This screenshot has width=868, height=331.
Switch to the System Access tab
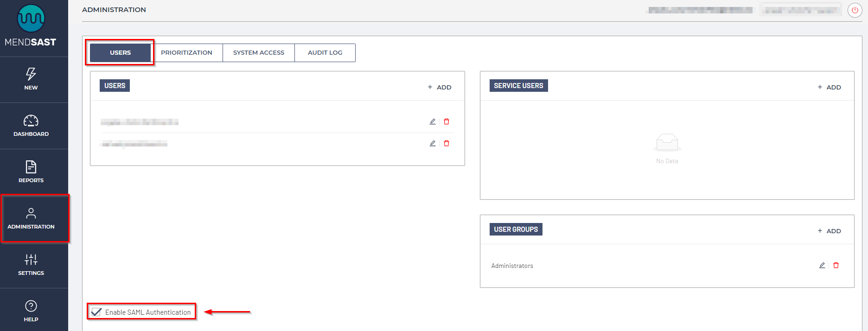pyautogui.click(x=259, y=53)
